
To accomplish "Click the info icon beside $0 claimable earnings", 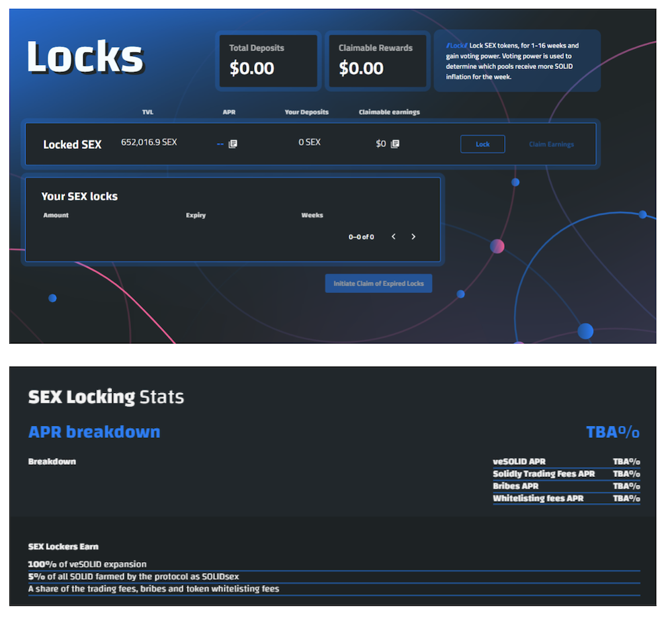I will click(x=395, y=144).
